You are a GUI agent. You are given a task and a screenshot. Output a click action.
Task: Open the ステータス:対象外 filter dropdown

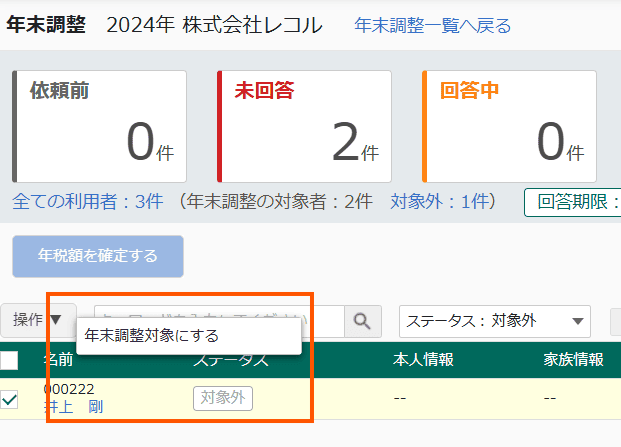(x=495, y=321)
